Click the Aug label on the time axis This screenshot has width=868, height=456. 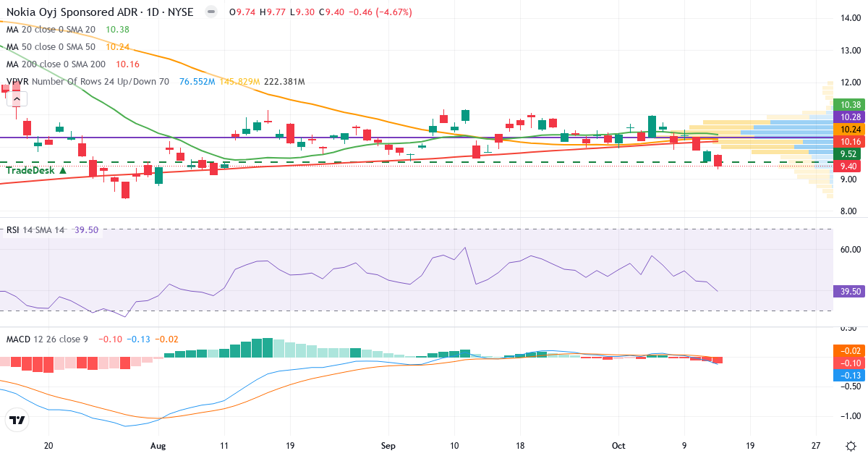[158, 445]
